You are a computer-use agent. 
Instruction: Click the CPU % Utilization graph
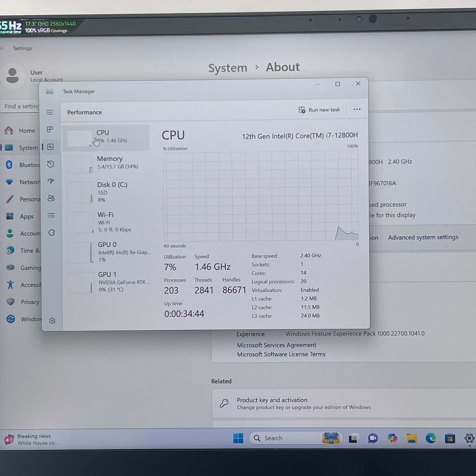point(261,196)
